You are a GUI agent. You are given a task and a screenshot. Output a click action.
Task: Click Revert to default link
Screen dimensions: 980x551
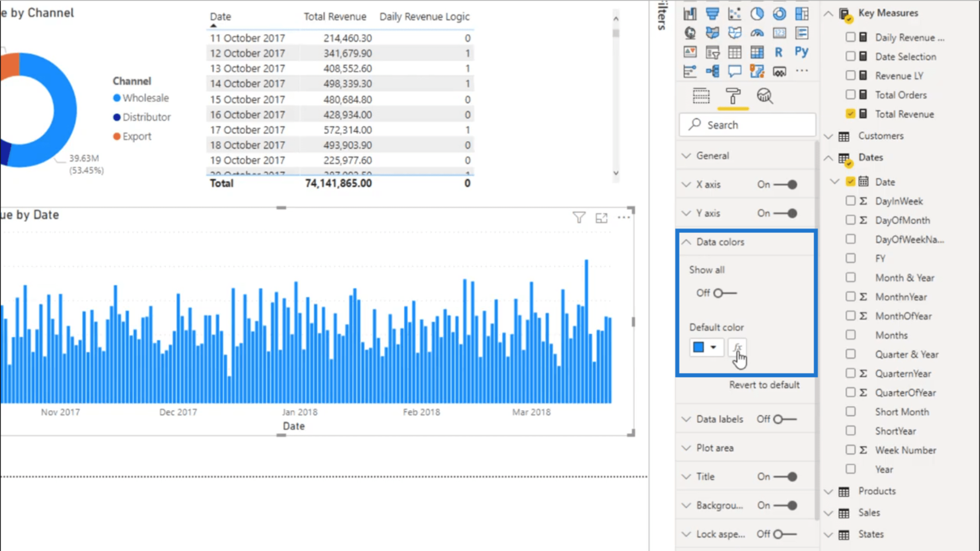coord(764,385)
